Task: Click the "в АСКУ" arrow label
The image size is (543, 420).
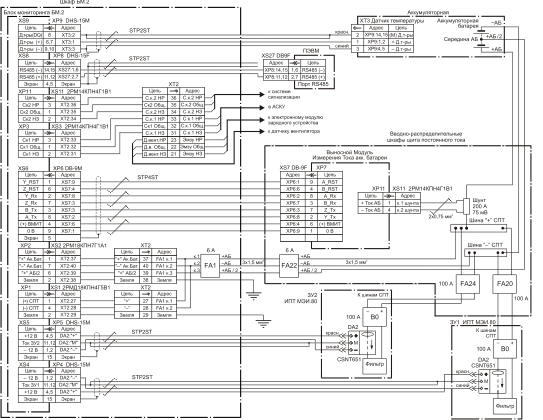Action: coord(277,107)
